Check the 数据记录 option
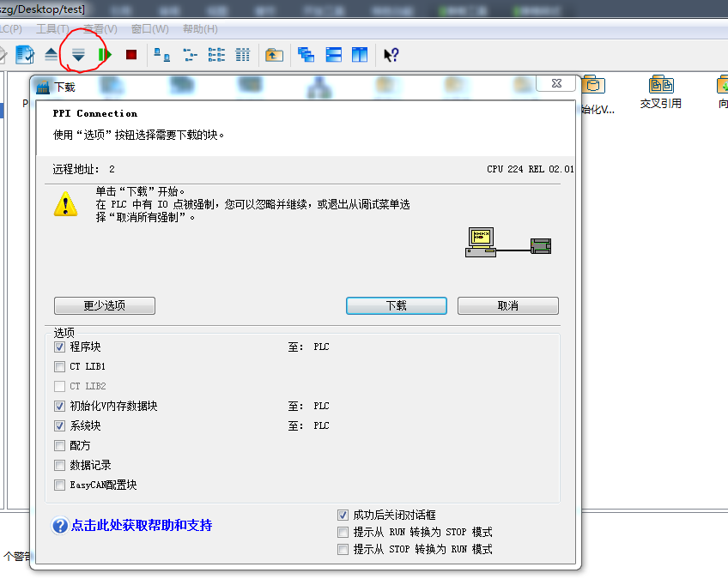 click(59, 465)
